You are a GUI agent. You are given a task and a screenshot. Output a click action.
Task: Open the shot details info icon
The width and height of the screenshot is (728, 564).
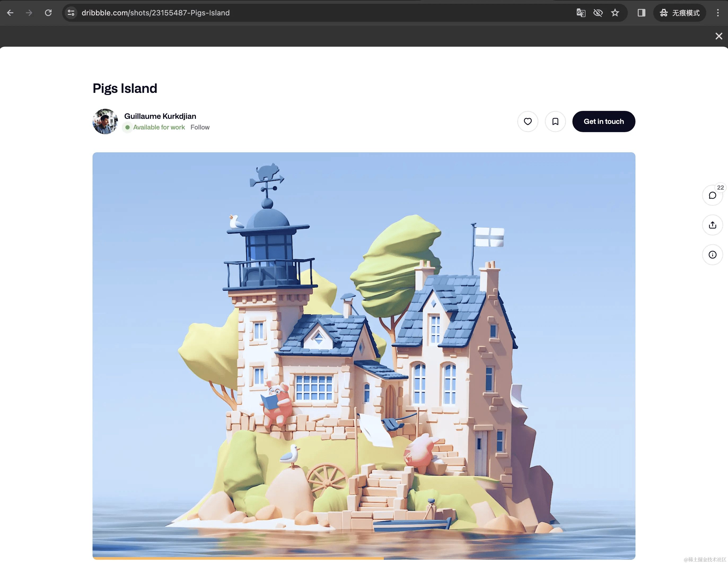pos(712,255)
